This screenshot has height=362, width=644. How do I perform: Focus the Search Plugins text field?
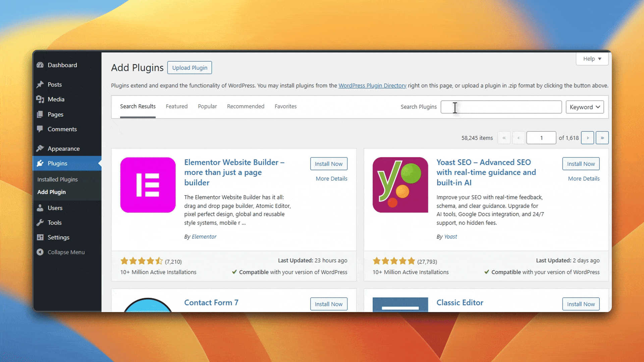coord(501,107)
